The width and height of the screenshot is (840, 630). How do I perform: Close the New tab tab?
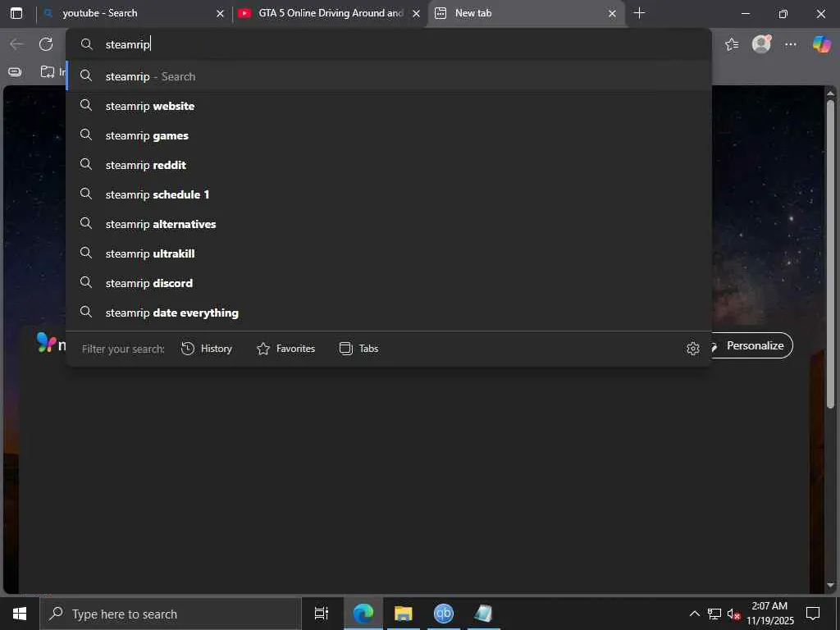(x=612, y=13)
